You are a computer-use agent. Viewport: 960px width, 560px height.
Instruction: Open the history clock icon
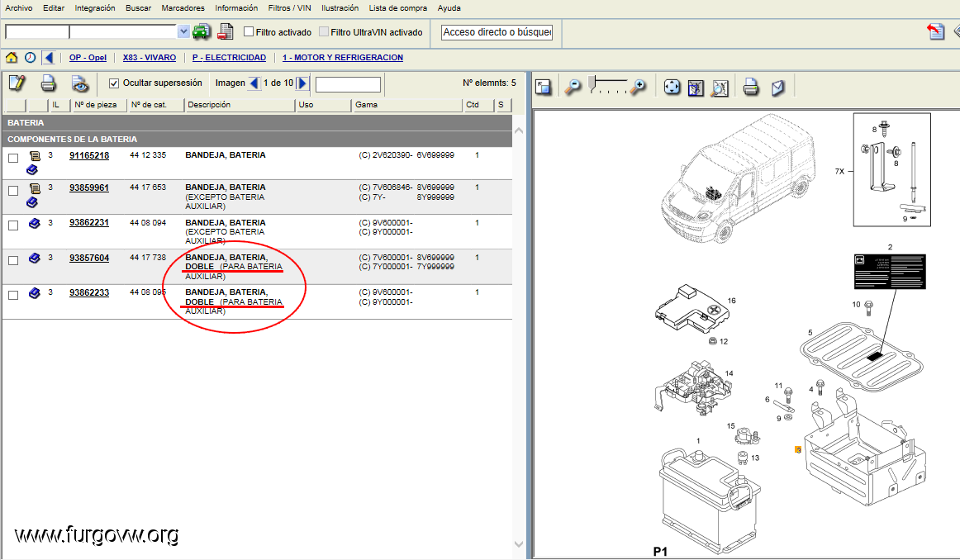click(30, 58)
